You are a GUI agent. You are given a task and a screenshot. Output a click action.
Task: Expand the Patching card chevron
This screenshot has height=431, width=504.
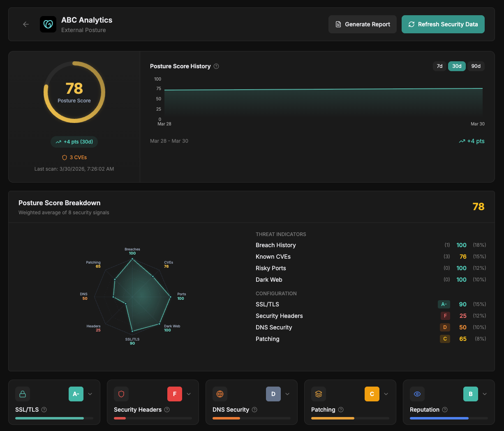pos(386,394)
